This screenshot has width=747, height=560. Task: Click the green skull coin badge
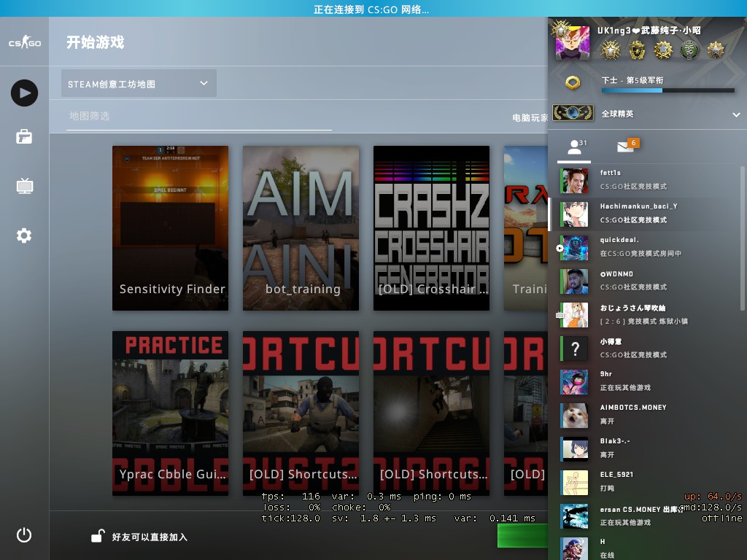(689, 50)
